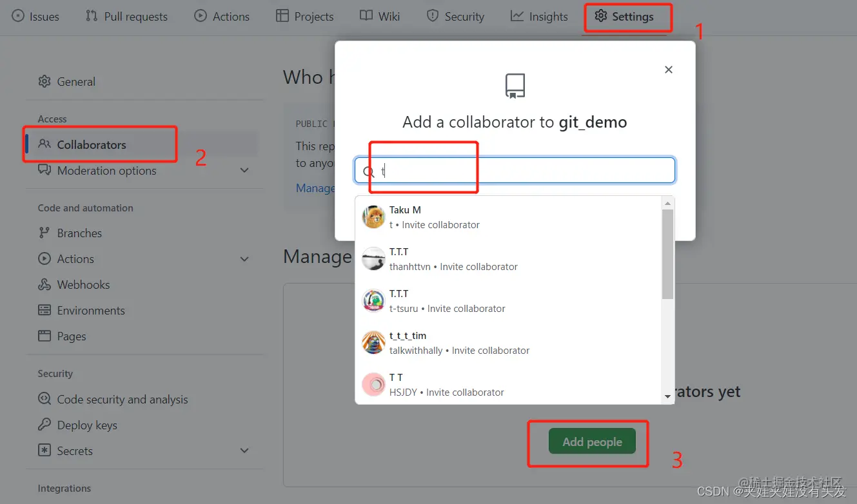Expand the Moderation options chevron
This screenshot has width=857, height=504.
point(244,171)
